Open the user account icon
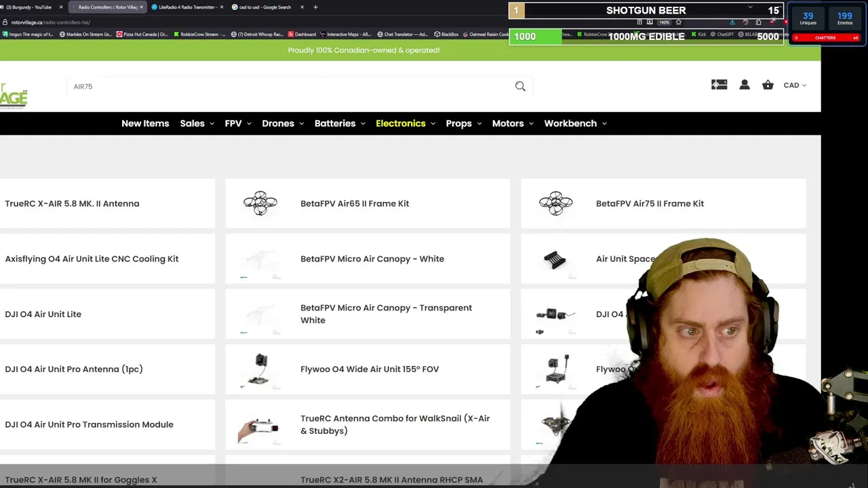The height and width of the screenshot is (488, 868). pyautogui.click(x=745, y=85)
